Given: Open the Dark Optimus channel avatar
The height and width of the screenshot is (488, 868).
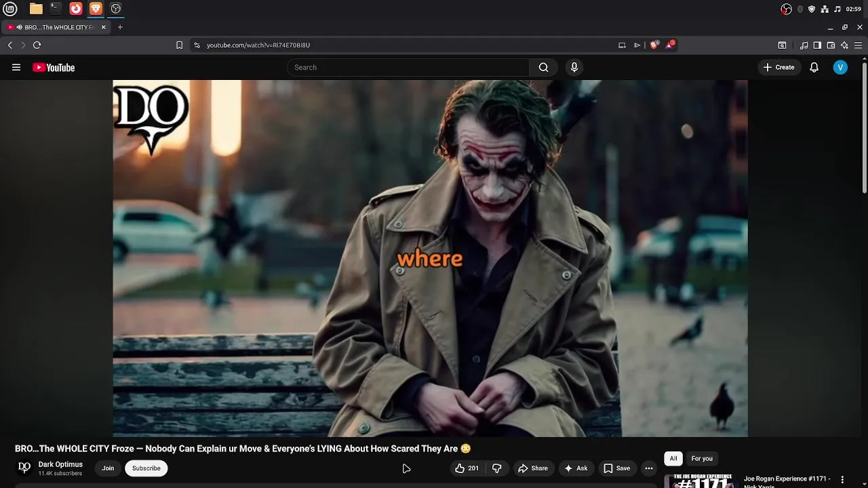Looking at the screenshot, I should pyautogui.click(x=24, y=468).
